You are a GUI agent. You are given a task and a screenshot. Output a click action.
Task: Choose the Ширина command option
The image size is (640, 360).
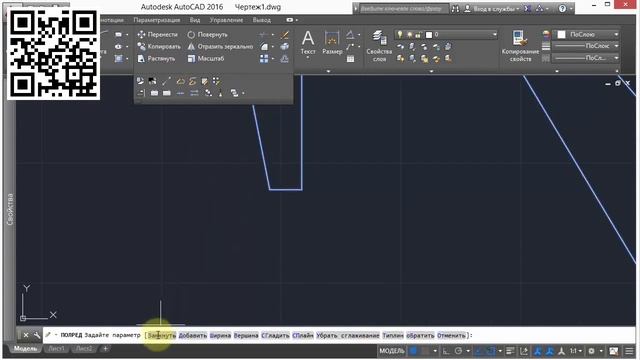(220, 335)
